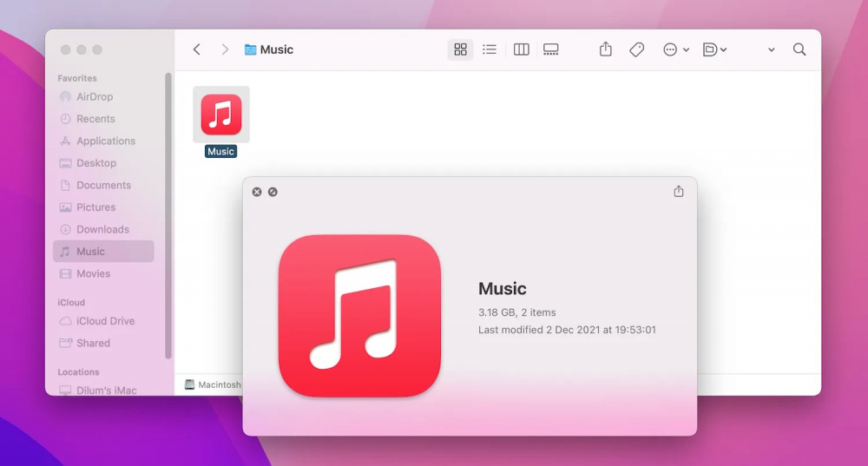
Task: Click the Share icon in Finder toolbar
Action: coord(606,49)
